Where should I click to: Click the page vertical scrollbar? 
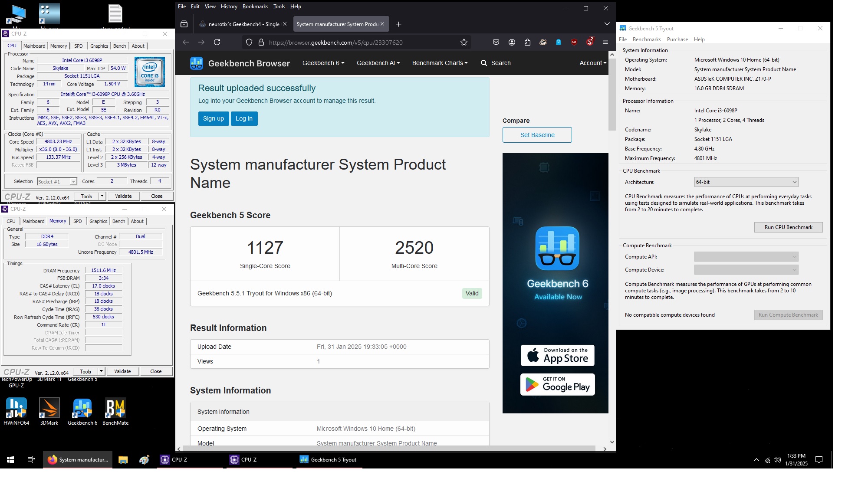(x=612, y=95)
